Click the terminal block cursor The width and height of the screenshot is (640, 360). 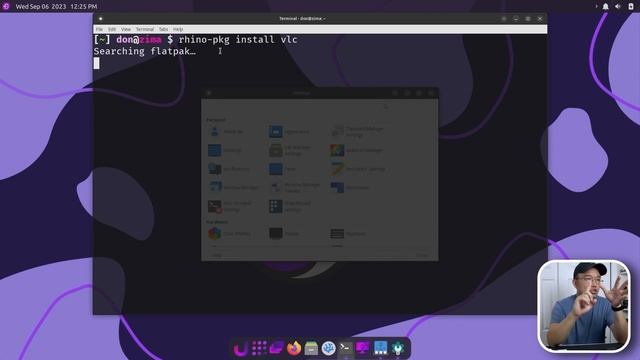tap(96, 63)
